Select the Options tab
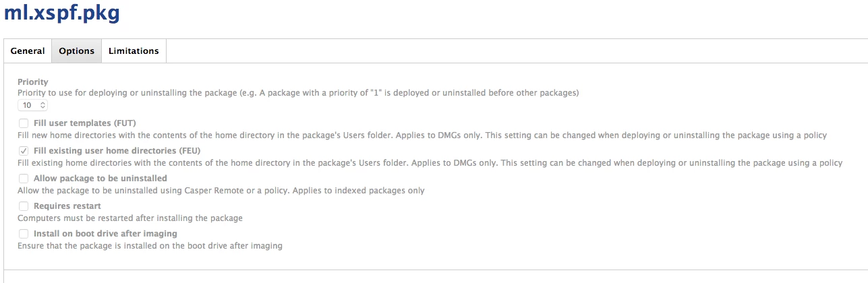The height and width of the screenshot is (283, 868). [76, 51]
